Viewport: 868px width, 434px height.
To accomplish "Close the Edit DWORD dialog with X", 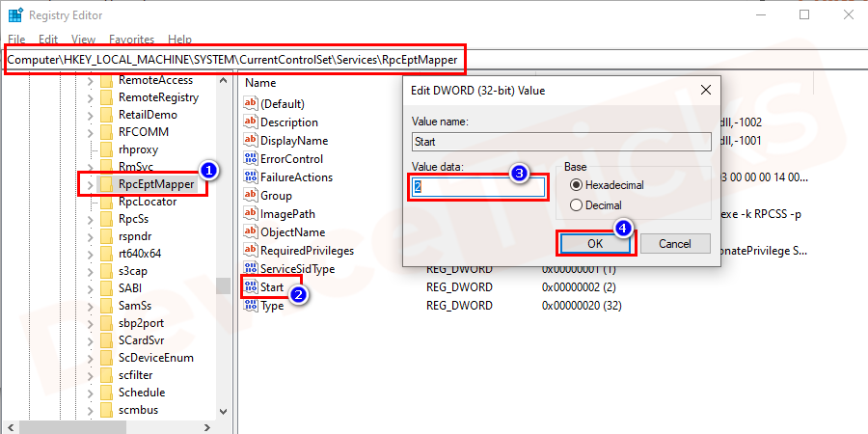I will (705, 91).
